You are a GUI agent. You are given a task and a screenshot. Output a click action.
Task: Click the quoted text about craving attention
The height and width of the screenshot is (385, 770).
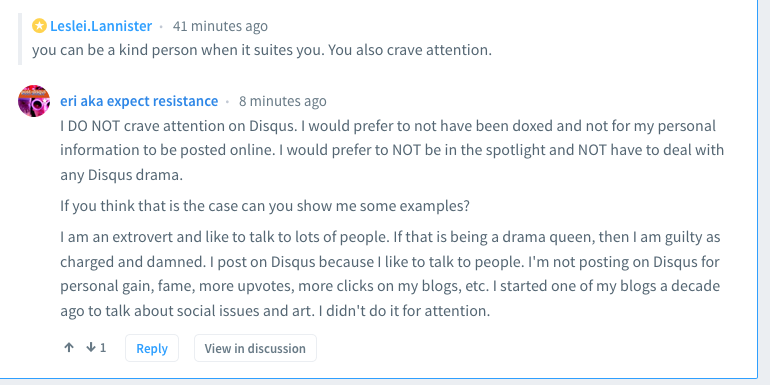(262, 50)
